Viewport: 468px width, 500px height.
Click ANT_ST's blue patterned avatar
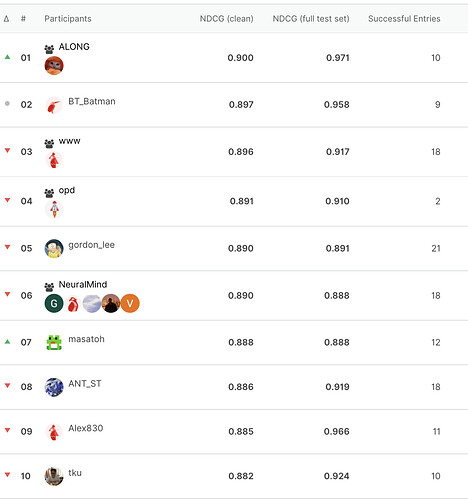pos(54,387)
